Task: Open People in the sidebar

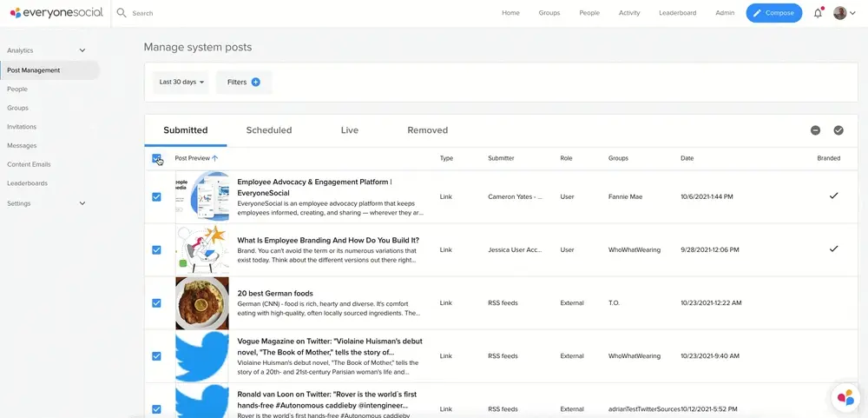Action: point(17,90)
